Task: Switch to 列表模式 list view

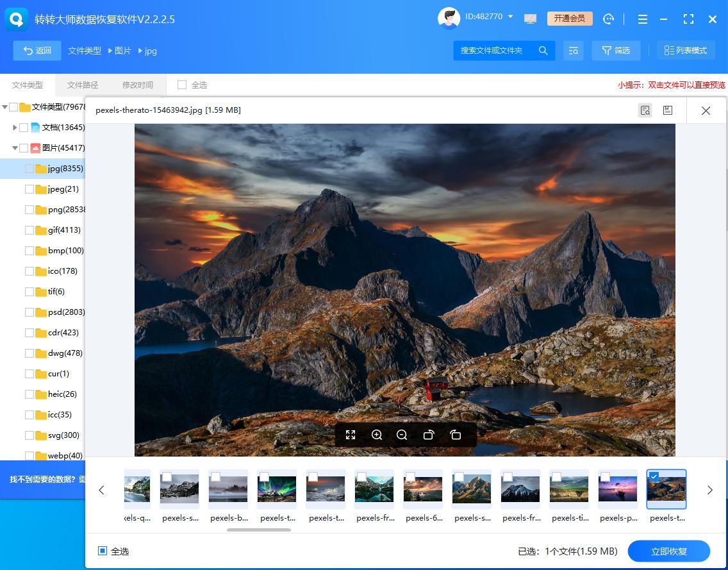Action: [x=686, y=50]
